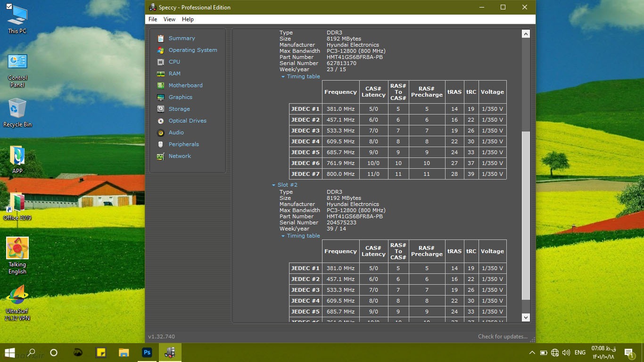Go to the Summary section

(x=182, y=38)
